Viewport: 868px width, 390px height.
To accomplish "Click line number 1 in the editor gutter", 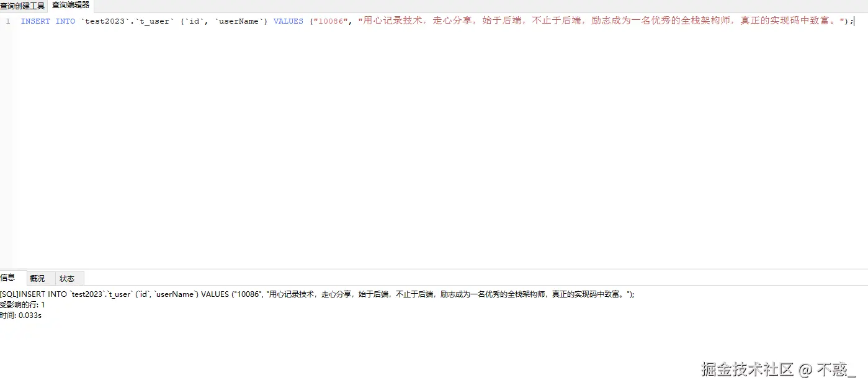I will tap(7, 20).
